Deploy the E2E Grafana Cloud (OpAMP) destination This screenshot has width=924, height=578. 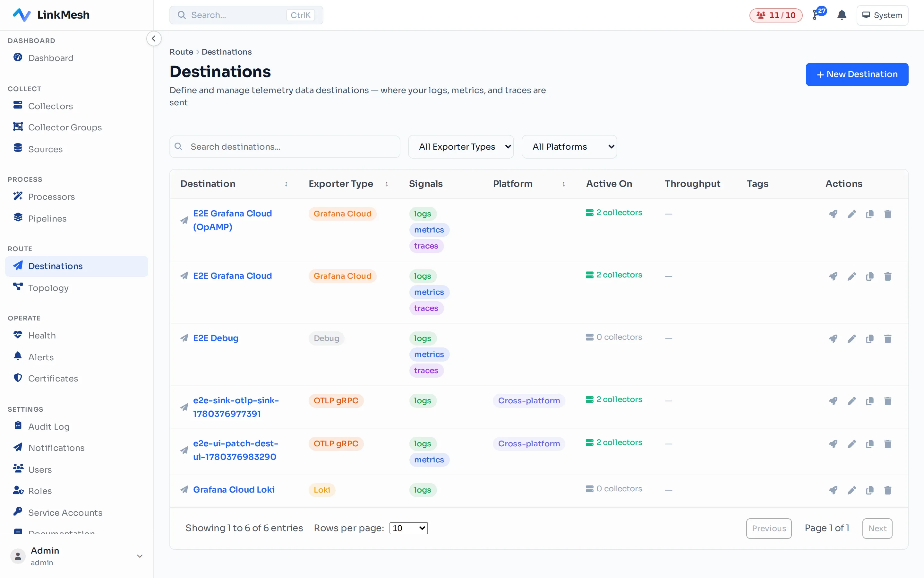click(x=833, y=214)
